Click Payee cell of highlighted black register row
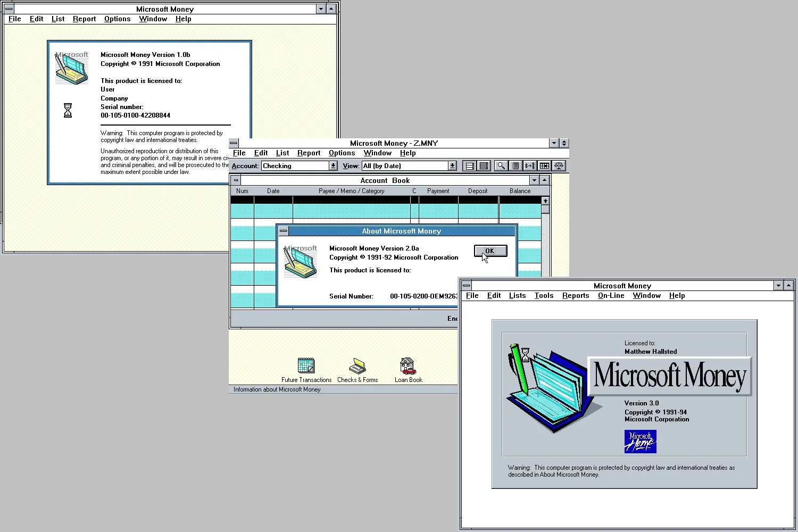798x532 pixels. [352, 200]
